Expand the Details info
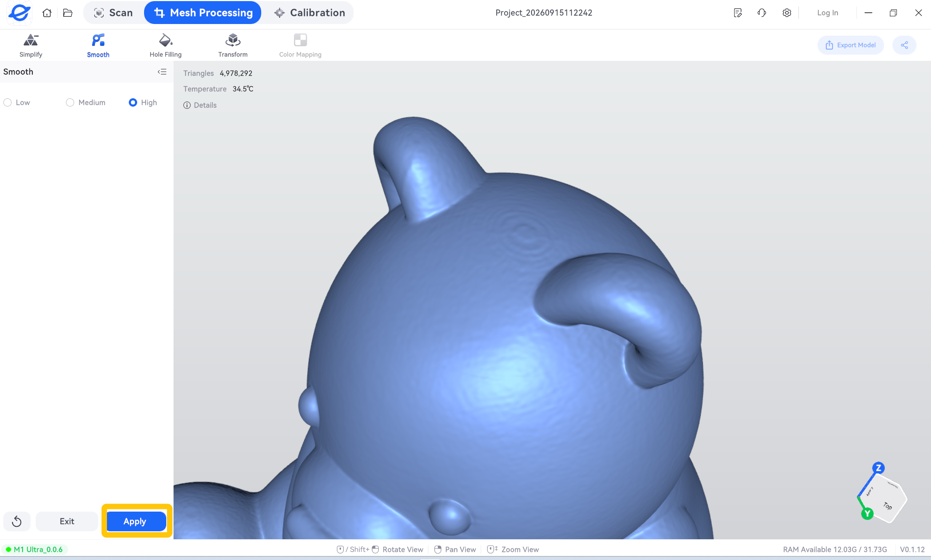 (x=200, y=105)
